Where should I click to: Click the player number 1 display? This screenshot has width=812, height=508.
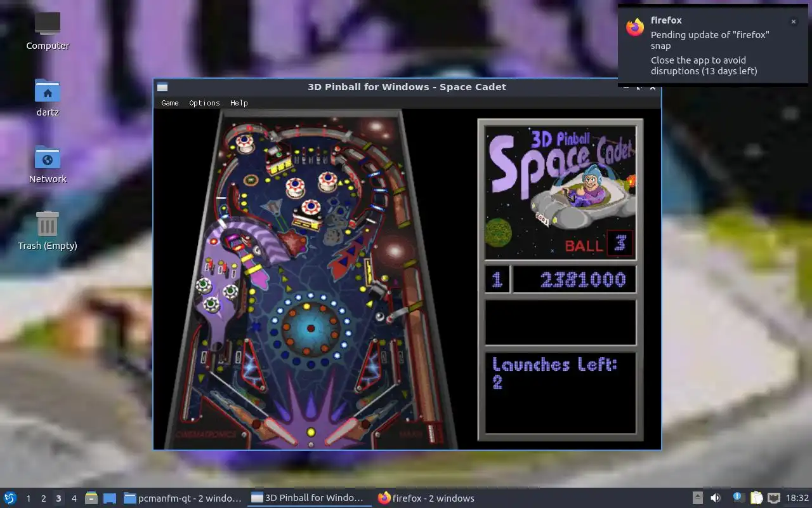click(x=497, y=279)
